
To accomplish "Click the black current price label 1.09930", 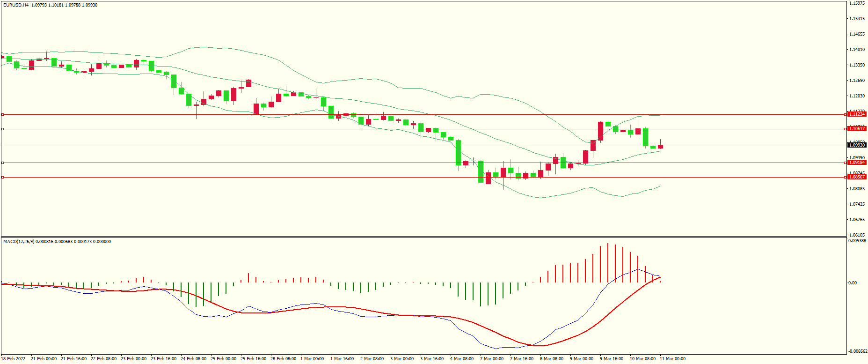I will click(x=857, y=145).
